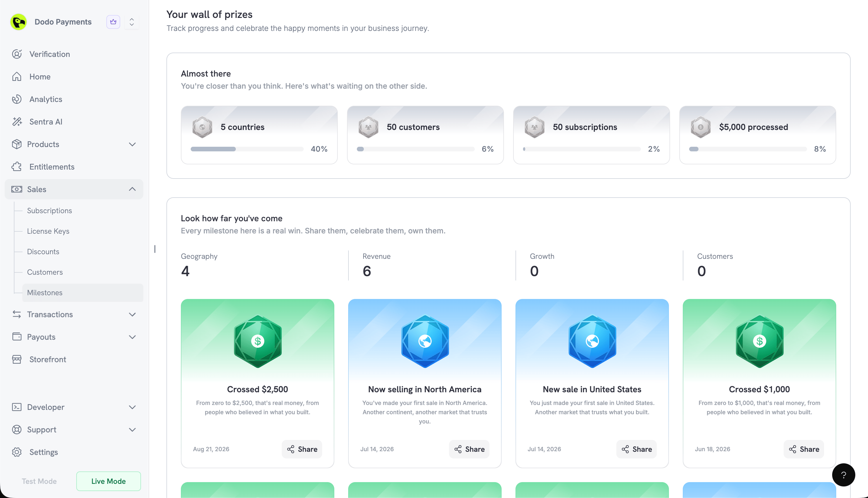The width and height of the screenshot is (868, 498).
Task: Open the business switcher up-down arrows
Action: tap(132, 22)
